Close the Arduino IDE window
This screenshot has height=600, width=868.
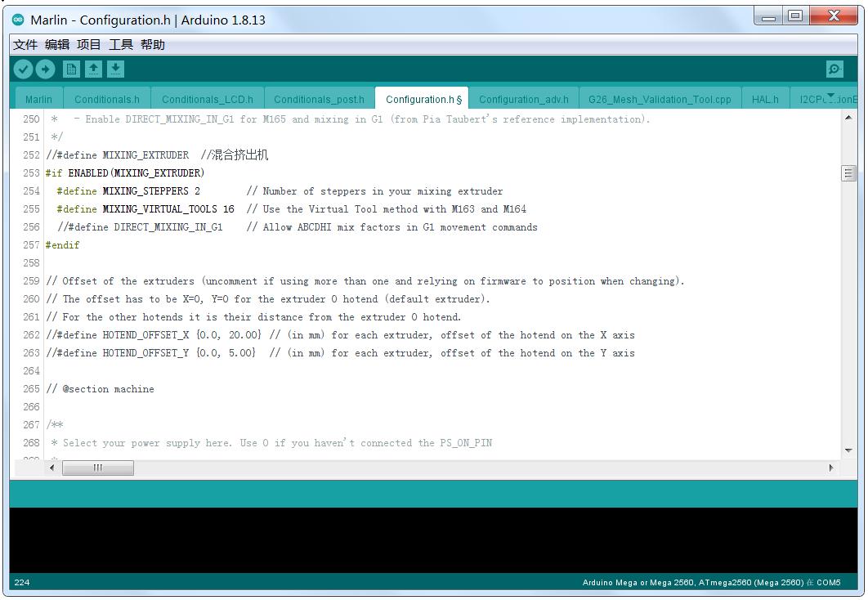834,16
